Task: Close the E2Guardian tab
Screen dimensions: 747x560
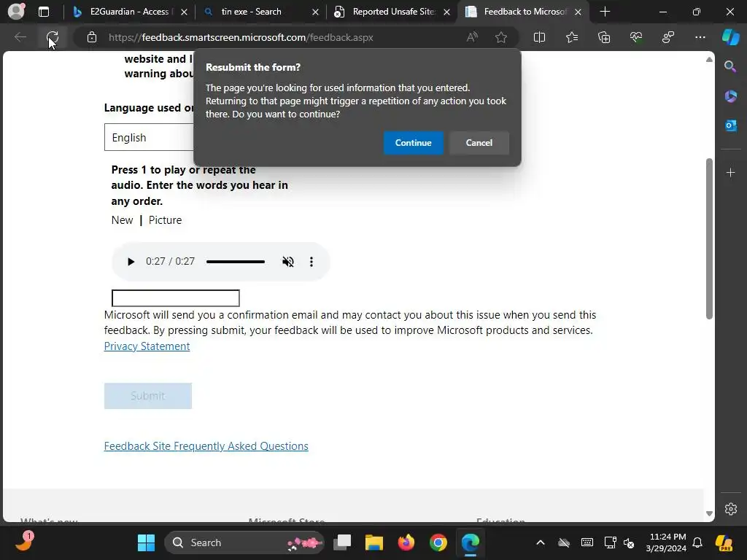Action: point(185,12)
